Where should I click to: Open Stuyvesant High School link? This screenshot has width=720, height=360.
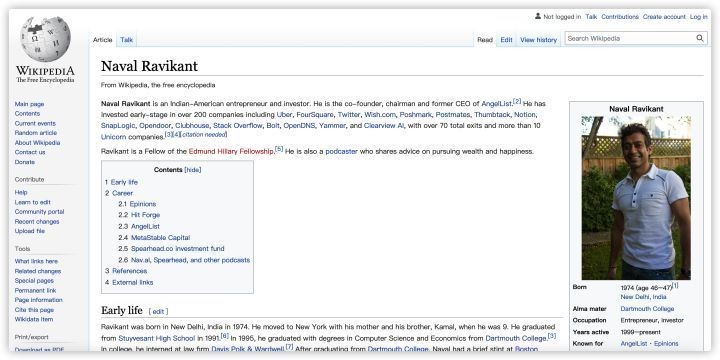(157, 338)
